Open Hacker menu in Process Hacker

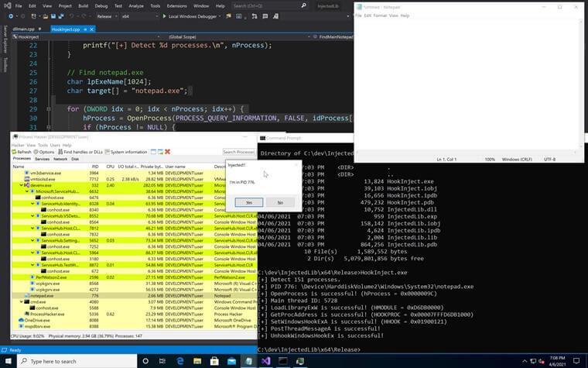coord(18,145)
